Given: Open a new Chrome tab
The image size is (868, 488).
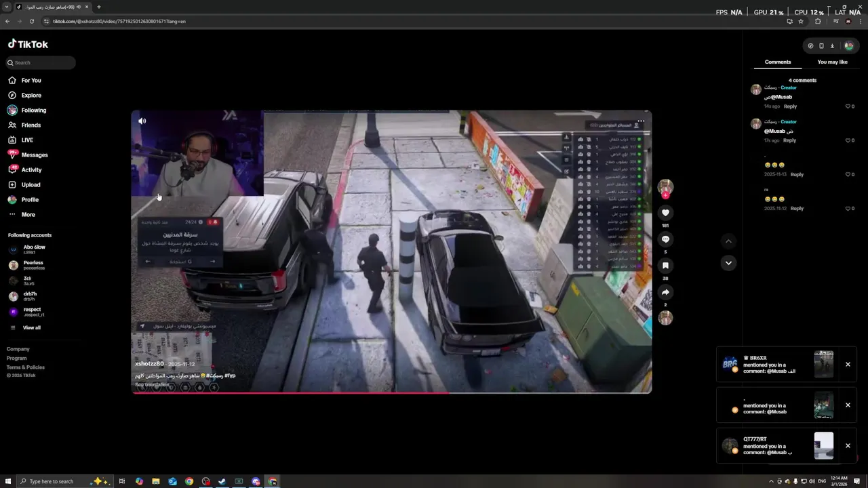Looking at the screenshot, I should pos(99,7).
